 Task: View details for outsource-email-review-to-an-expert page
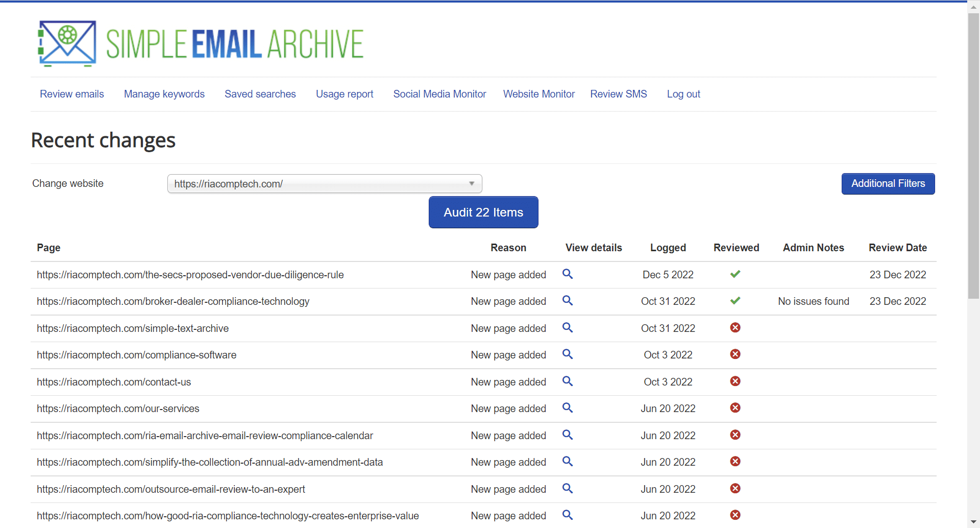(567, 489)
